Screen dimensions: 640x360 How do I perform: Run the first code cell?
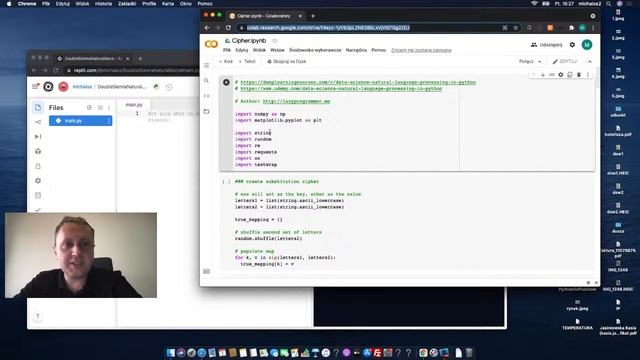pyautogui.click(x=226, y=82)
